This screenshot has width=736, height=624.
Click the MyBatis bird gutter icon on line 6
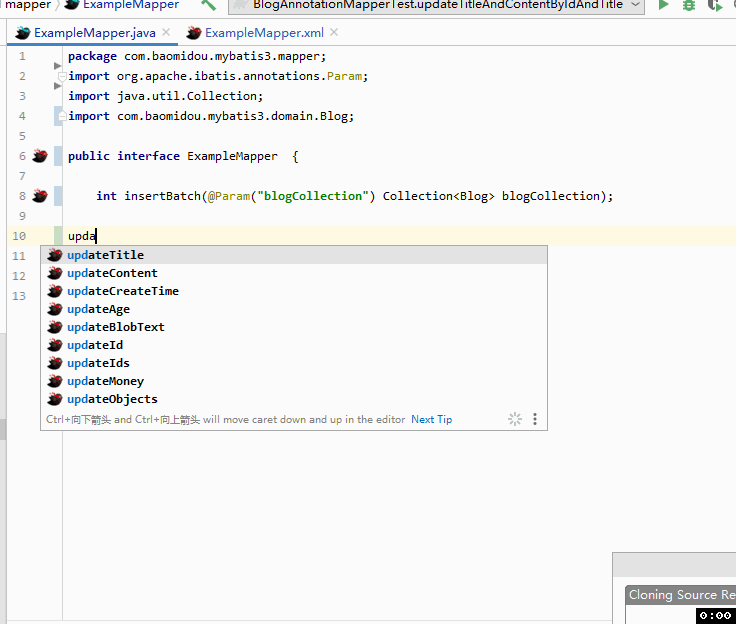[40, 156]
